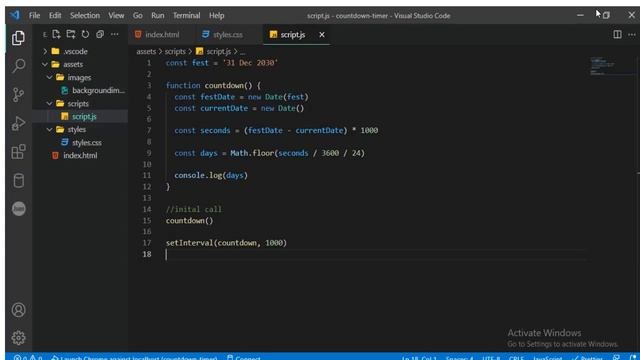640x360 pixels.
Task: Open the Extensions view
Action: (x=18, y=152)
